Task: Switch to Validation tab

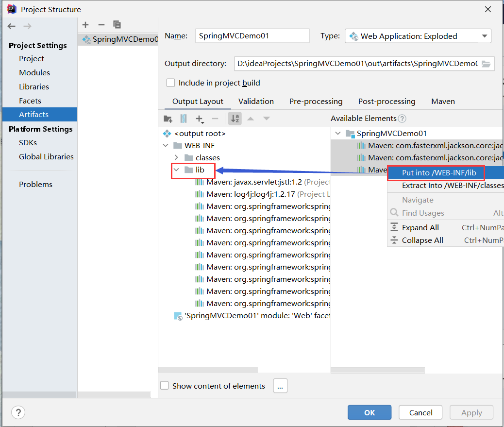Action: [x=256, y=102]
